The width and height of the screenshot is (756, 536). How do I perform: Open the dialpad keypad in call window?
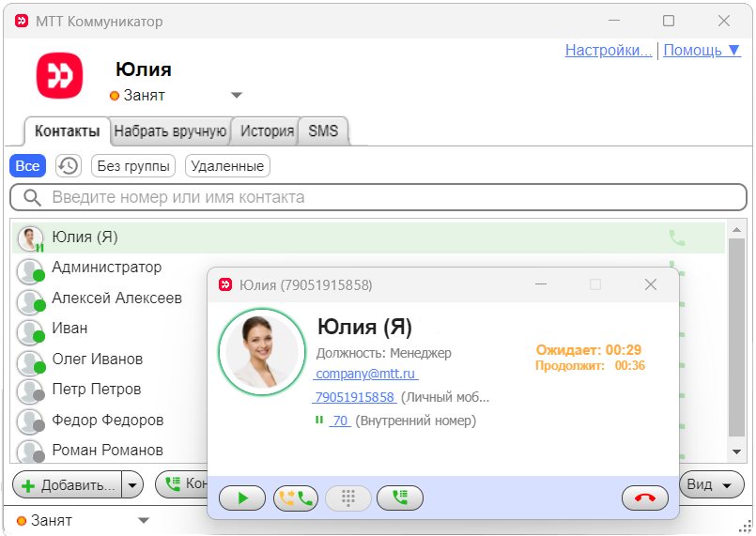click(348, 498)
